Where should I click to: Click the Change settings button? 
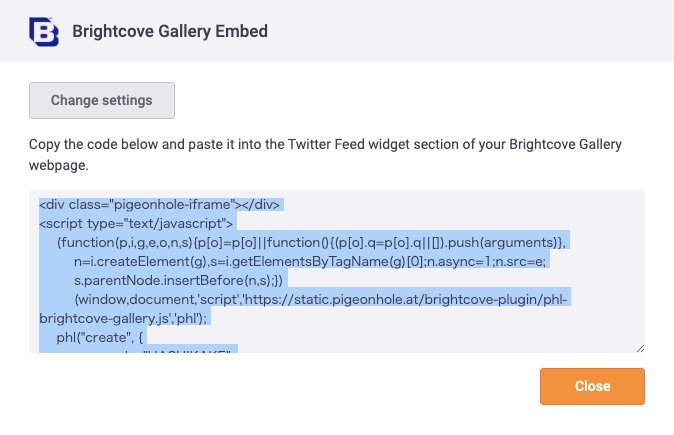pyautogui.click(x=102, y=100)
